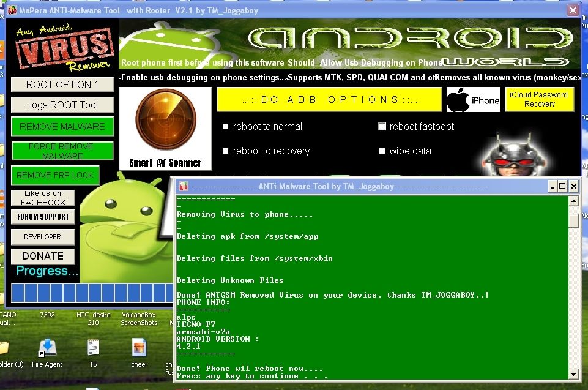This screenshot has width=588, height=390.
Task: Select REMOVE FRP LOCK button
Action: pos(55,175)
